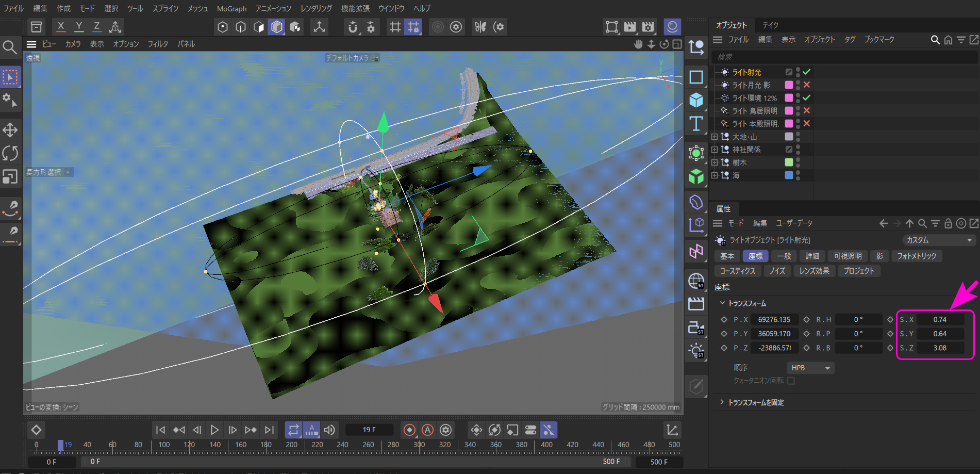Select the Scale tool in left toolbar
The height and width of the screenshot is (474, 980).
10,177
